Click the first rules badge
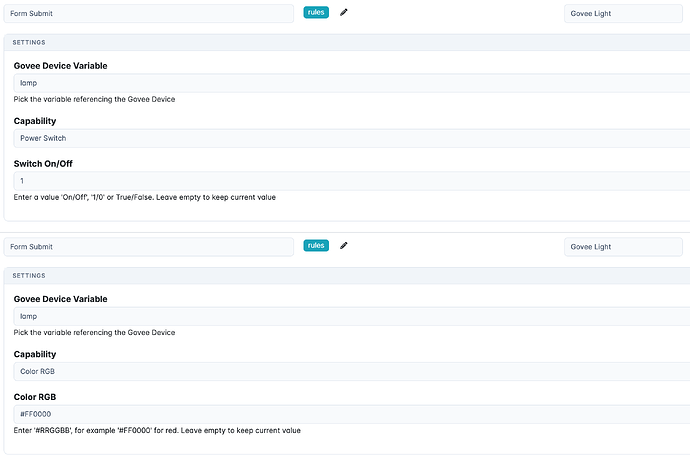The image size is (690, 456). pos(316,12)
